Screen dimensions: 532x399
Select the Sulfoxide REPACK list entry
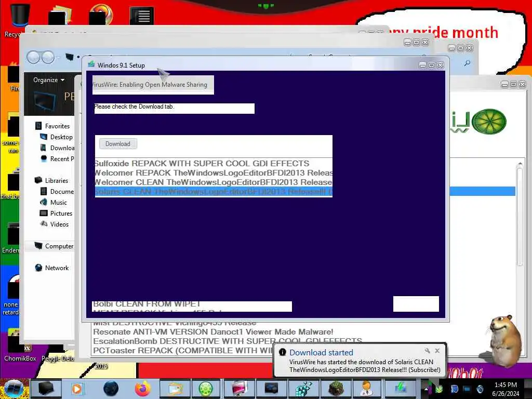[x=214, y=163]
